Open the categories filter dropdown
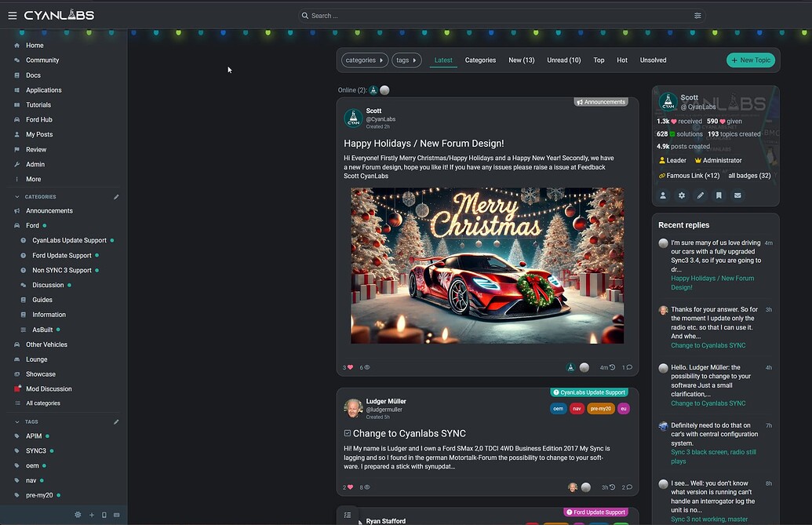The width and height of the screenshot is (812, 525). point(364,60)
